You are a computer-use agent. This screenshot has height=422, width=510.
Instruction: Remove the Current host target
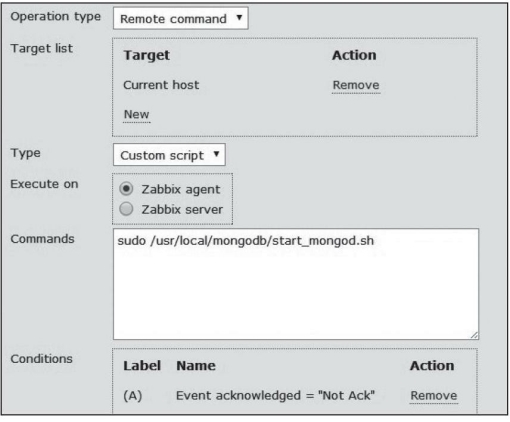tap(356, 85)
